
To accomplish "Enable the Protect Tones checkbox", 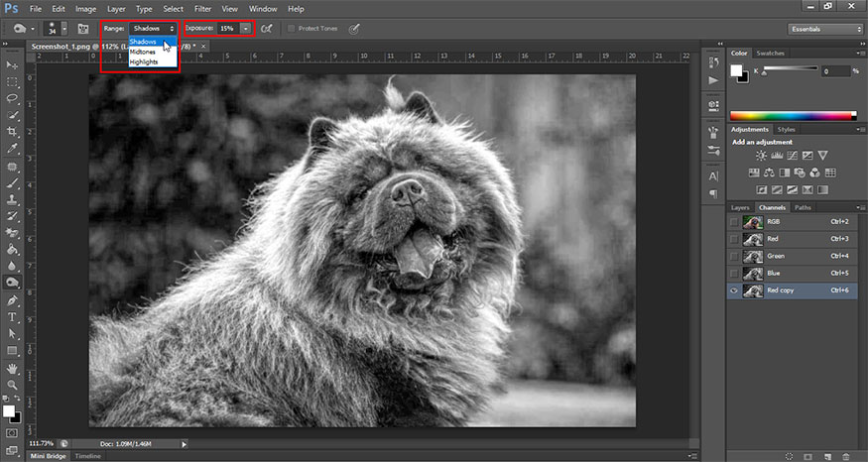I will [292, 29].
